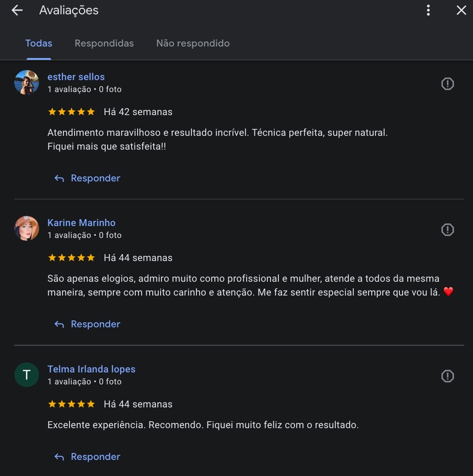
Task: Close the Avaliações panel
Action: click(461, 11)
